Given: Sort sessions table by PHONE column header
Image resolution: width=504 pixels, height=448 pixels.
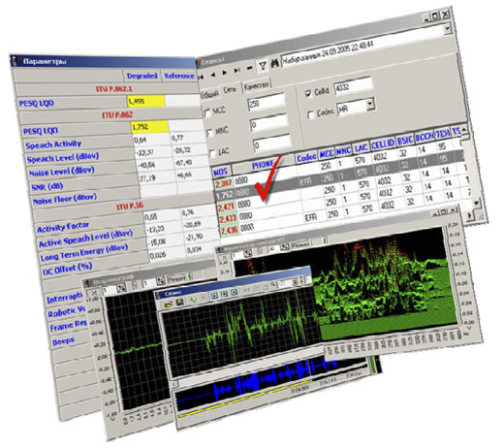Looking at the screenshot, I should (263, 165).
